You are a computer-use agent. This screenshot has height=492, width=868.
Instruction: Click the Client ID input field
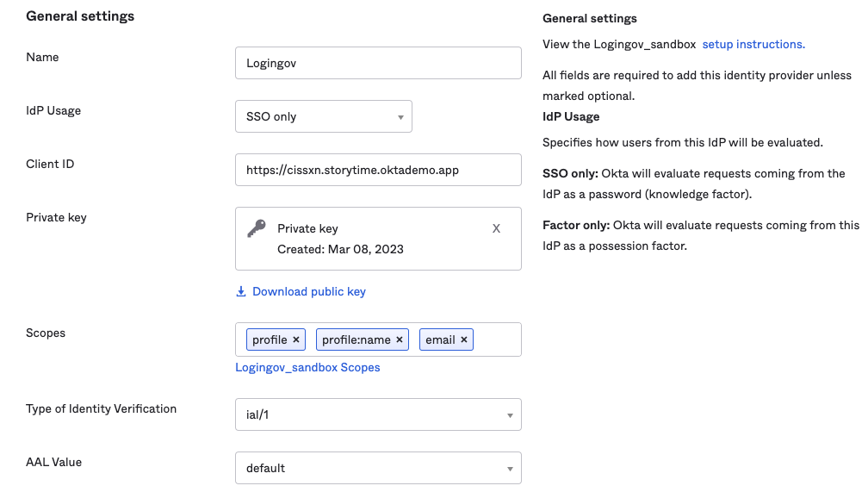(x=378, y=170)
